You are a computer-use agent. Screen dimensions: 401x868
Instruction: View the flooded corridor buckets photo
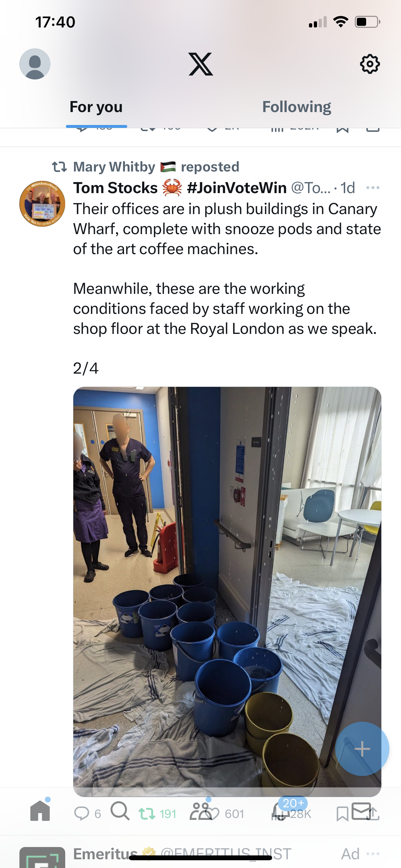[227, 591]
